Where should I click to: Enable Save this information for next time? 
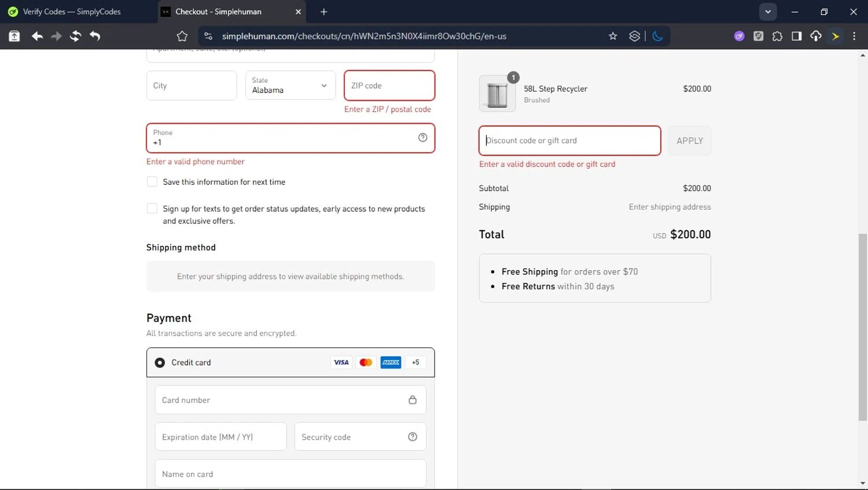point(152,182)
